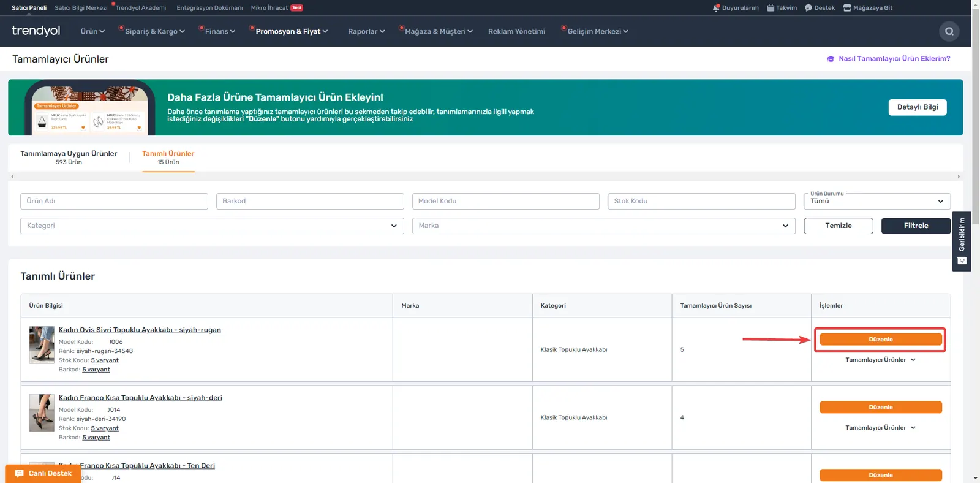
Task: Switch to Tanımlamaya Uygun Ürünler tab
Action: coord(69,158)
